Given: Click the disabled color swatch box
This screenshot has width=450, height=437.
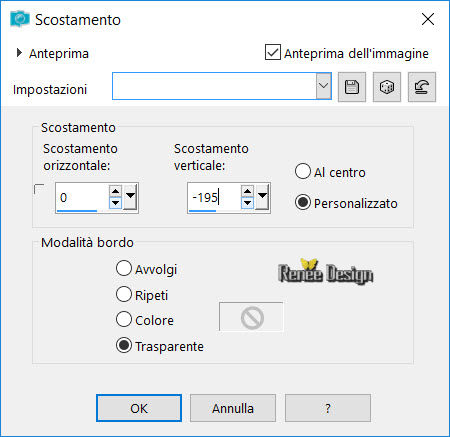Looking at the screenshot, I should [251, 317].
